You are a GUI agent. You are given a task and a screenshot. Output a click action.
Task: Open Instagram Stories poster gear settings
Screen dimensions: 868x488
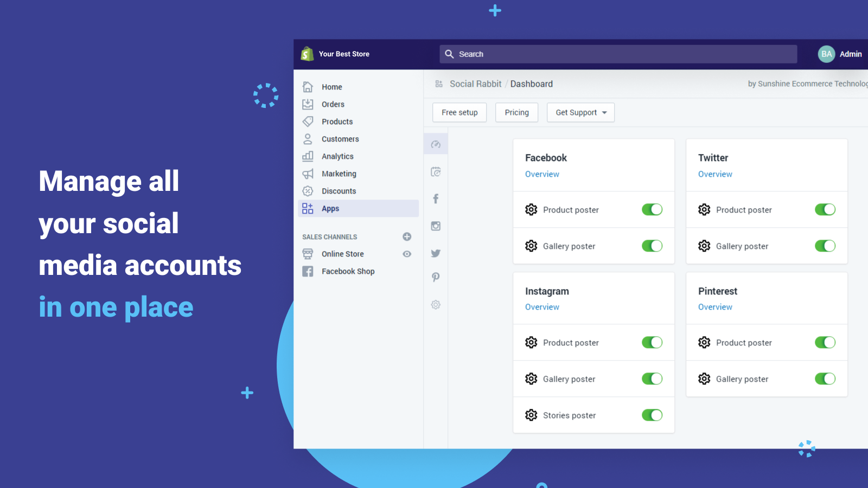coord(531,415)
